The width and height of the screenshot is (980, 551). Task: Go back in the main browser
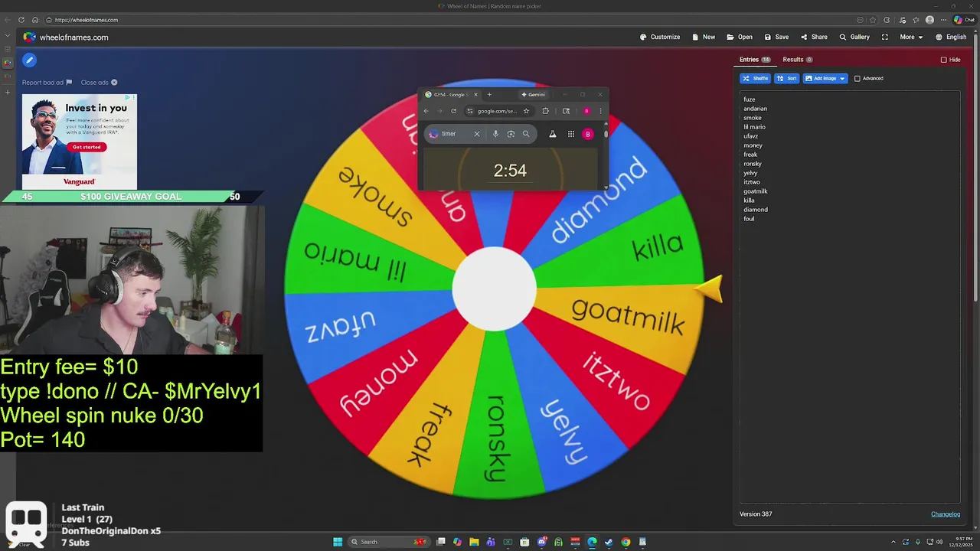tap(7, 20)
